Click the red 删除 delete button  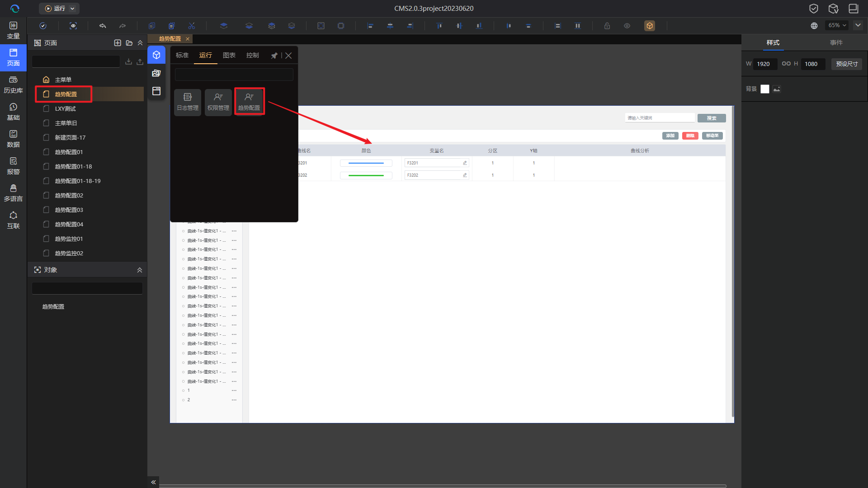click(690, 136)
